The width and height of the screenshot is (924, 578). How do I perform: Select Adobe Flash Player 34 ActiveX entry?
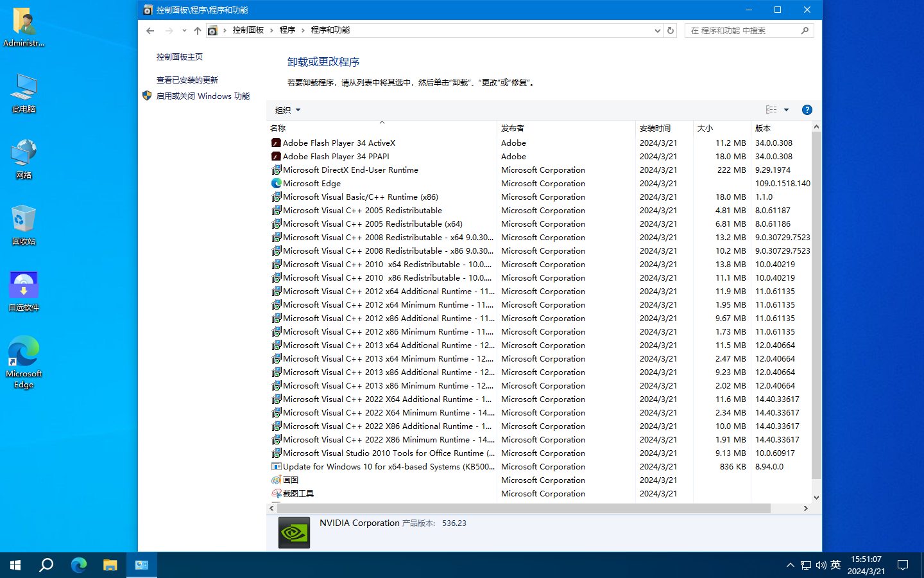pyautogui.click(x=339, y=143)
